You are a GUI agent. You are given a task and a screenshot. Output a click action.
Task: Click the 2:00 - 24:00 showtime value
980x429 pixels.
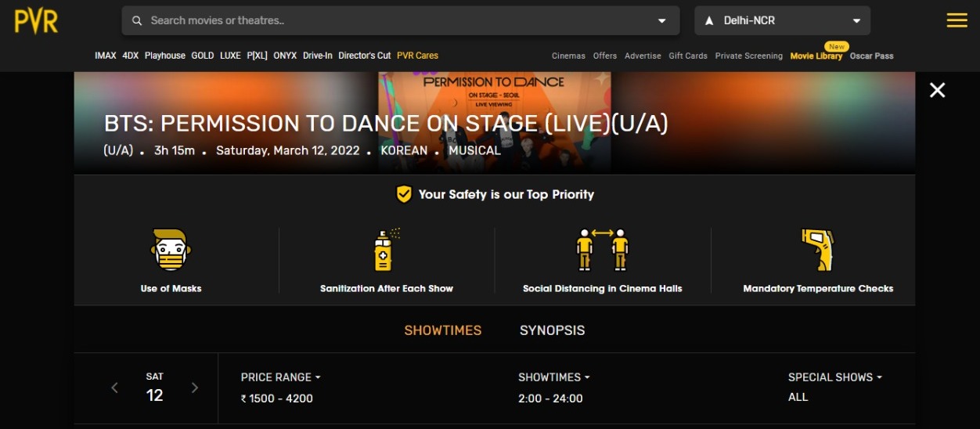pyautogui.click(x=550, y=398)
